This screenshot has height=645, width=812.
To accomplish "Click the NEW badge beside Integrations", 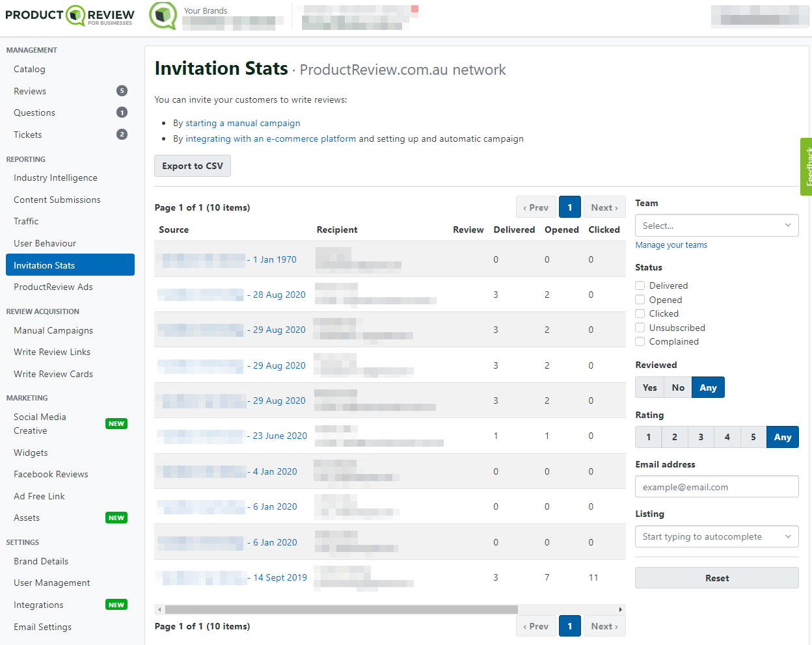I will [x=116, y=605].
